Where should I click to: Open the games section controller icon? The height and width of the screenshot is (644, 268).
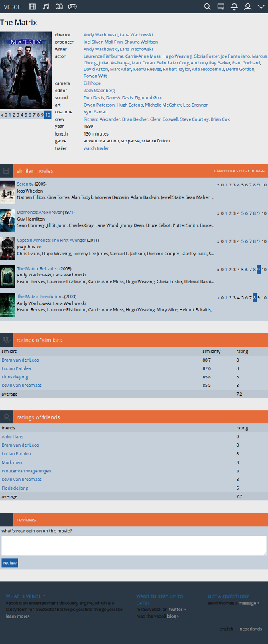click(72, 7)
